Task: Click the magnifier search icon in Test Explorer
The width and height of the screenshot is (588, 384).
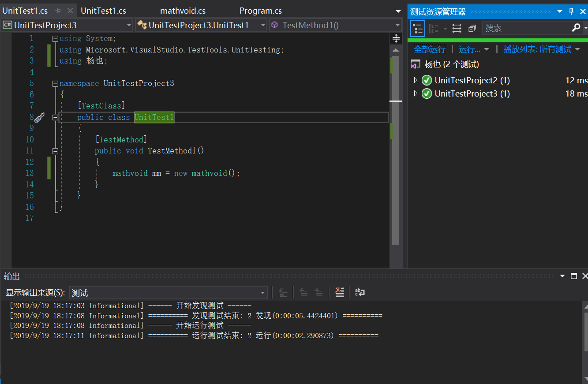Action: click(x=576, y=28)
